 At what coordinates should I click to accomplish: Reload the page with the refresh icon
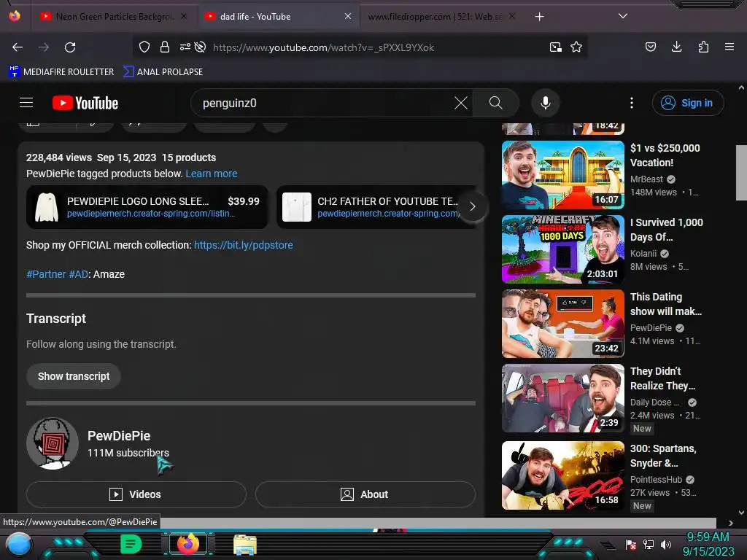tap(70, 47)
